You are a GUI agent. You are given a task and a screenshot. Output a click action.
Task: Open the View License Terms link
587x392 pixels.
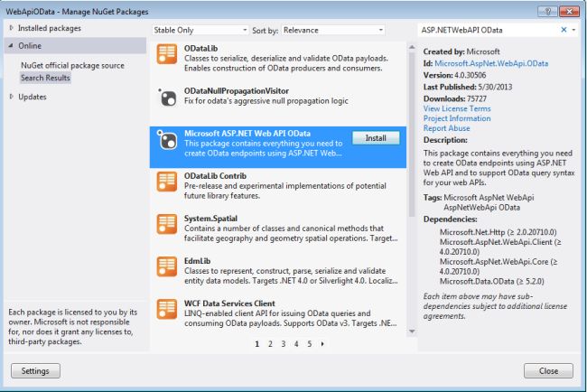tap(457, 108)
